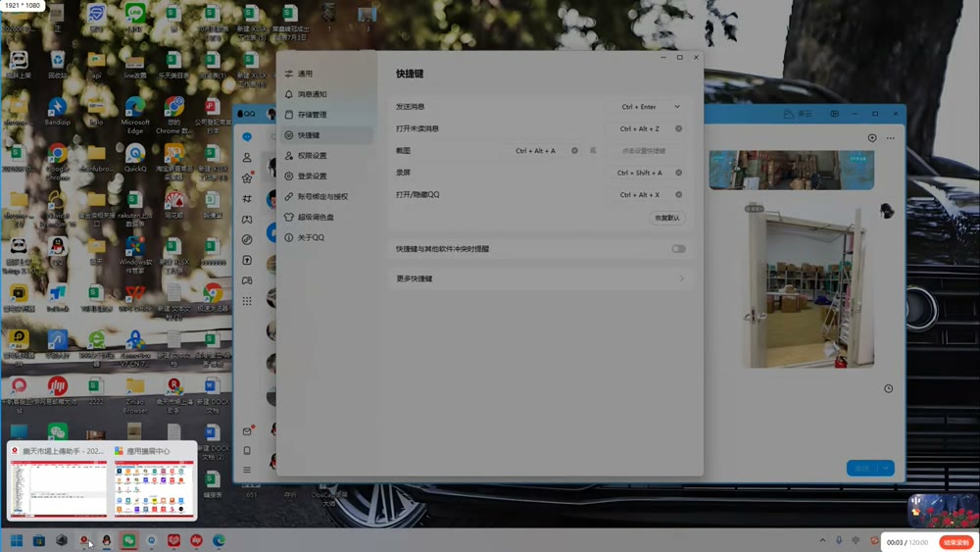Click the sender avatar beside the doorway image
Image resolution: width=980 pixels, height=552 pixels.
(886, 212)
